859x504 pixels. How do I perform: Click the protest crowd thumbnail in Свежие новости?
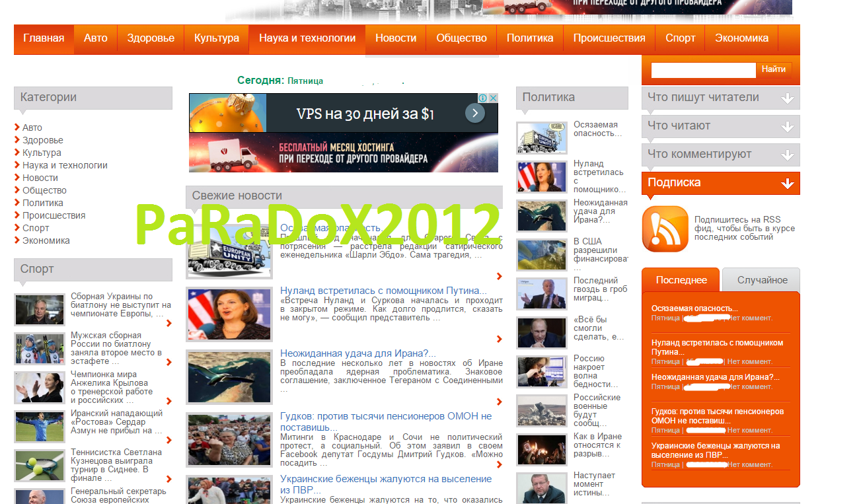pyautogui.click(x=229, y=439)
